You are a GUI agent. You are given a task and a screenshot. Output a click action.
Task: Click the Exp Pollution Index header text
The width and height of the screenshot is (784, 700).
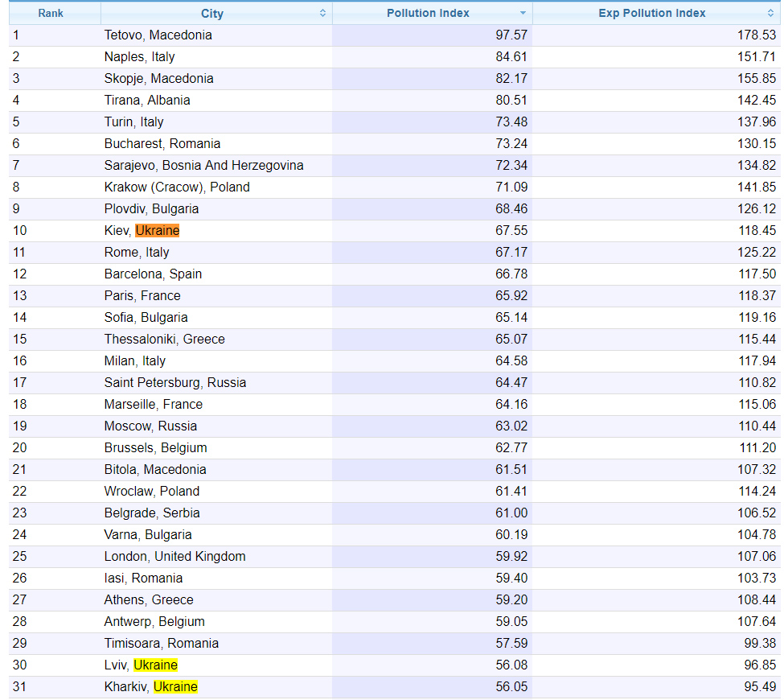[652, 14]
